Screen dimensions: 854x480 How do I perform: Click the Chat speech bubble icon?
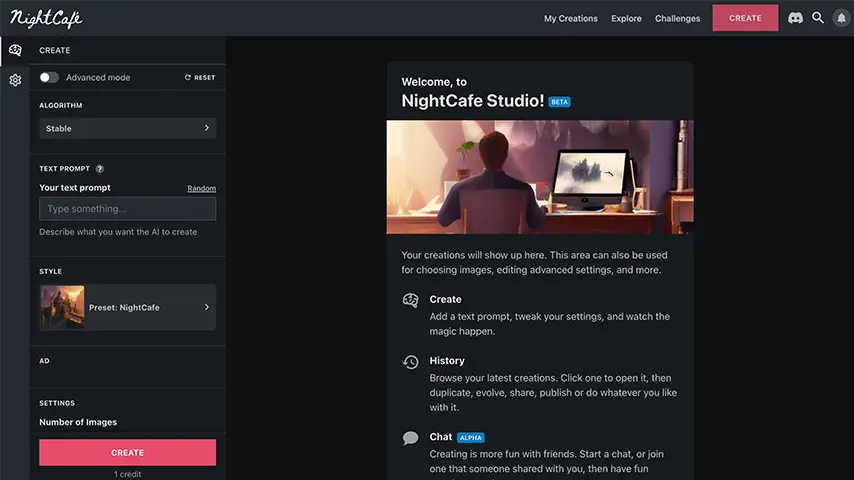[x=410, y=438]
